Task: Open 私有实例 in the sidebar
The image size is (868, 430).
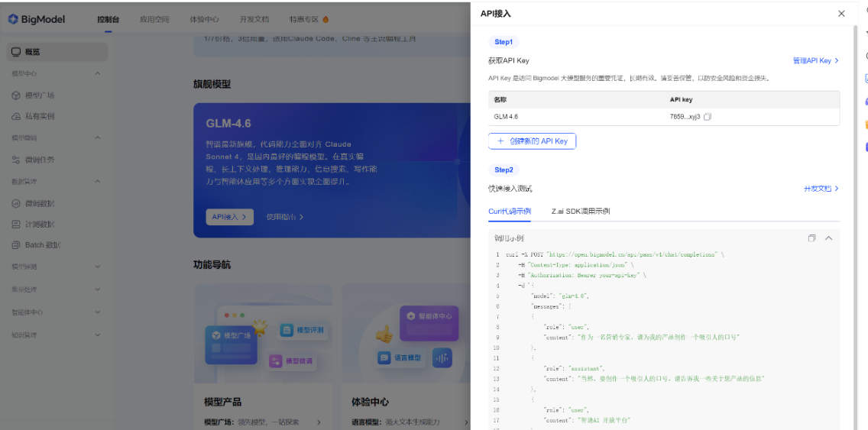Action: [39, 117]
